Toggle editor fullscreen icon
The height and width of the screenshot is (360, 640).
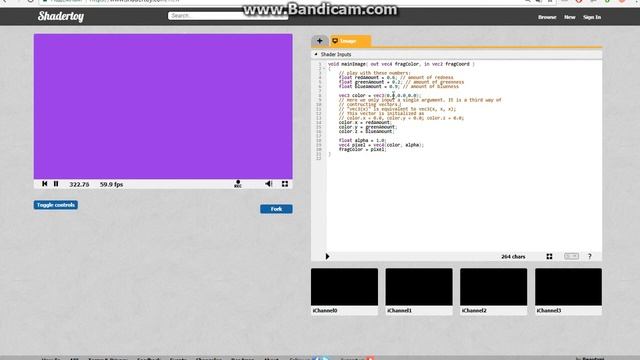(x=549, y=256)
